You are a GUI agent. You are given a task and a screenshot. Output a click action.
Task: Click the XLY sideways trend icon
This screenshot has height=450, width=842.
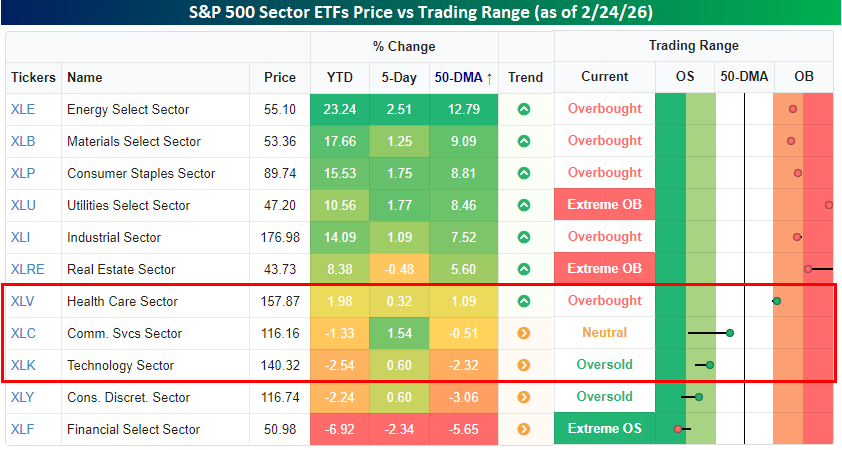pos(524,397)
